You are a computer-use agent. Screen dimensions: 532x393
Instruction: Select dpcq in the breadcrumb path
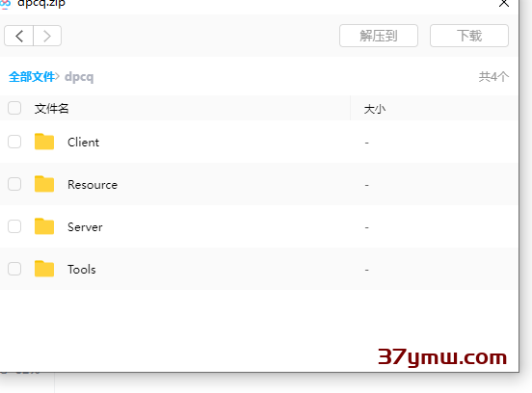(x=79, y=77)
